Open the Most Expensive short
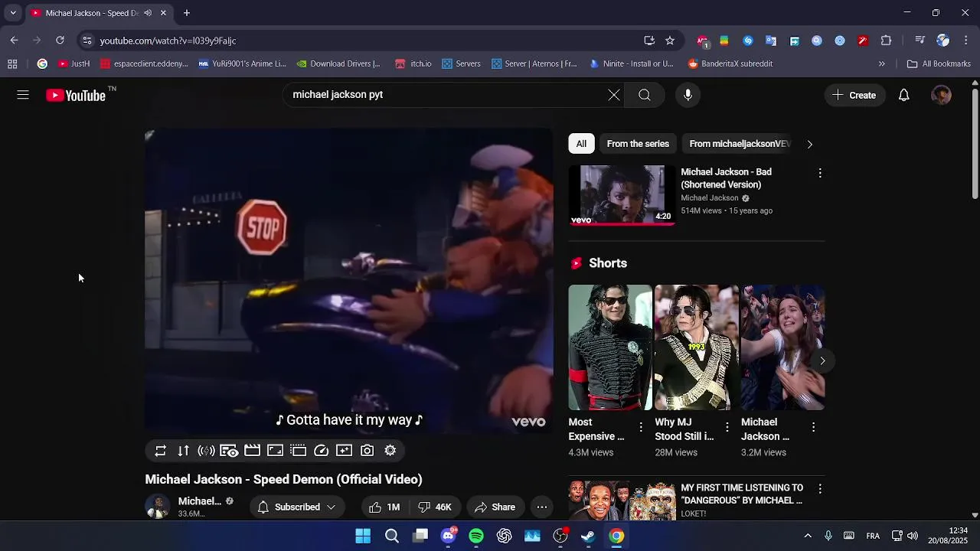Viewport: 980px width, 551px height. (610, 347)
